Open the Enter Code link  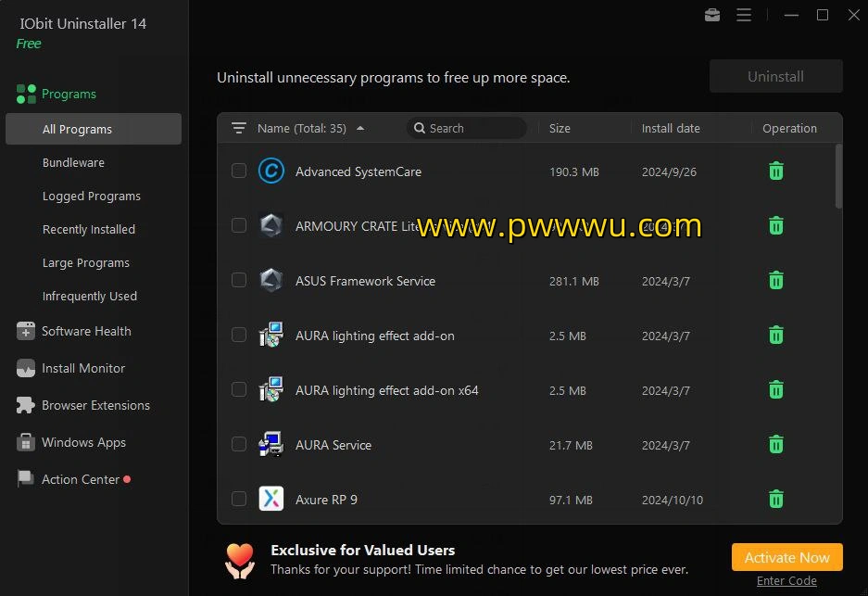point(786,580)
